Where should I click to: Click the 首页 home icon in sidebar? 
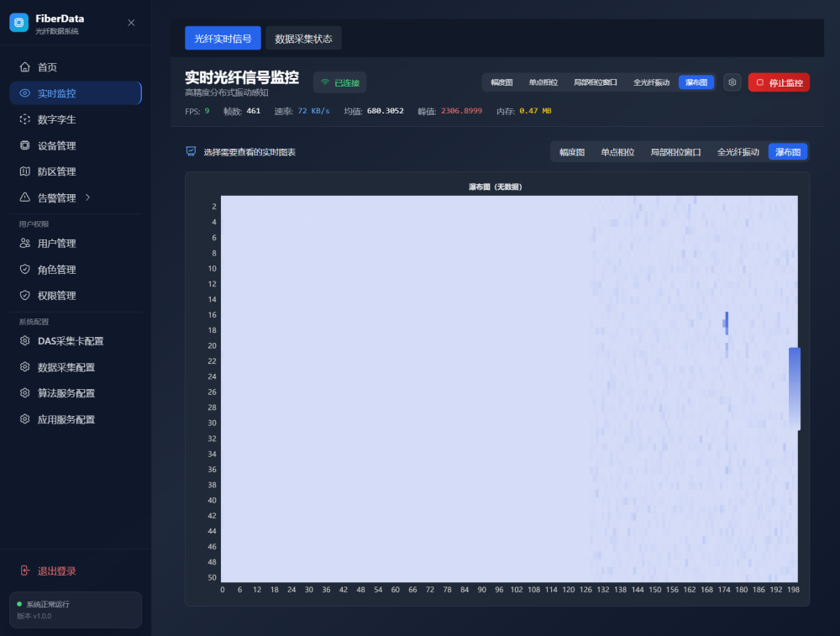pyautogui.click(x=25, y=67)
